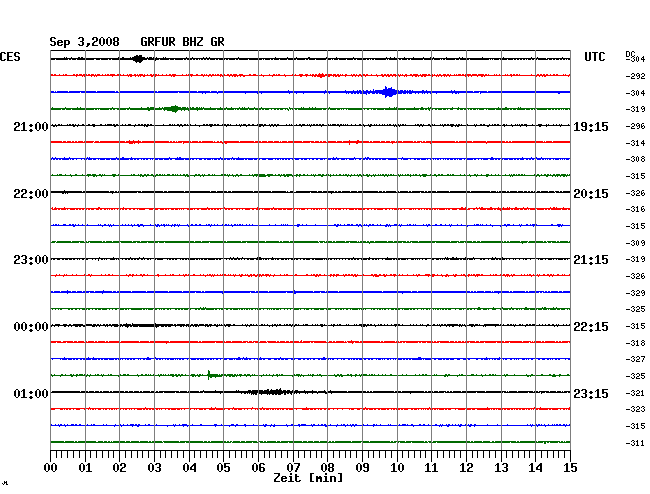Screen dimensions: 650x494
Task: Click the "CES" column header
Action: pos(10,57)
